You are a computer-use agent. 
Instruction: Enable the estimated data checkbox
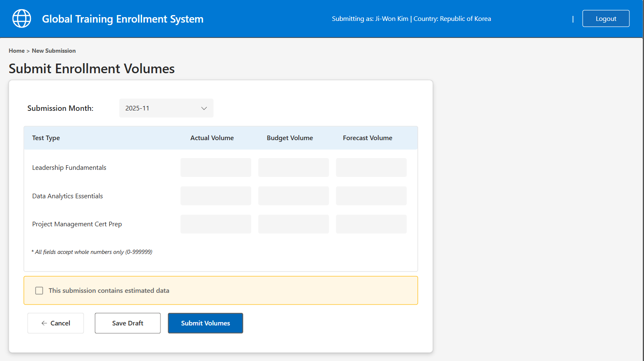tap(39, 290)
